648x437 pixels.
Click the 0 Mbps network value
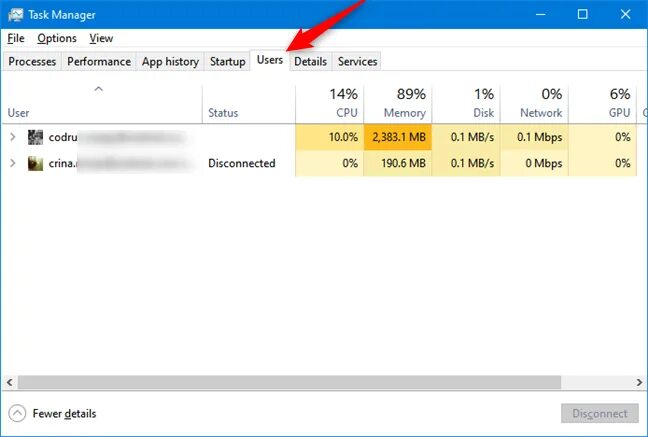click(x=543, y=163)
